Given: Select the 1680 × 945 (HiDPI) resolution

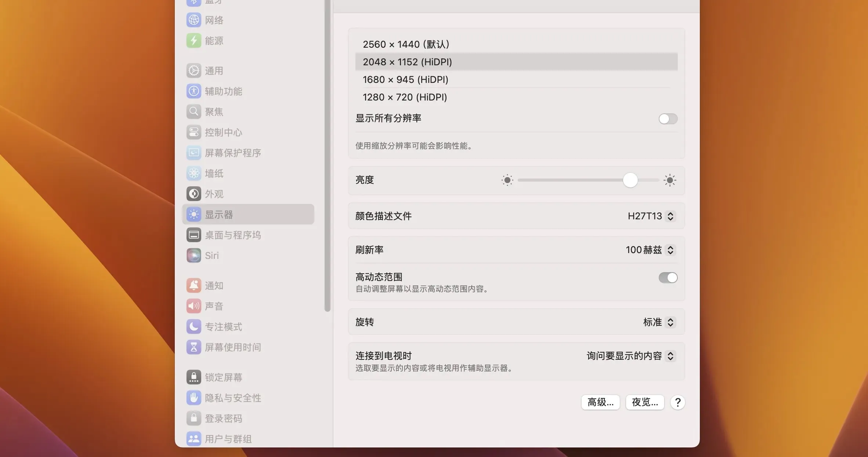Looking at the screenshot, I should 405,79.
